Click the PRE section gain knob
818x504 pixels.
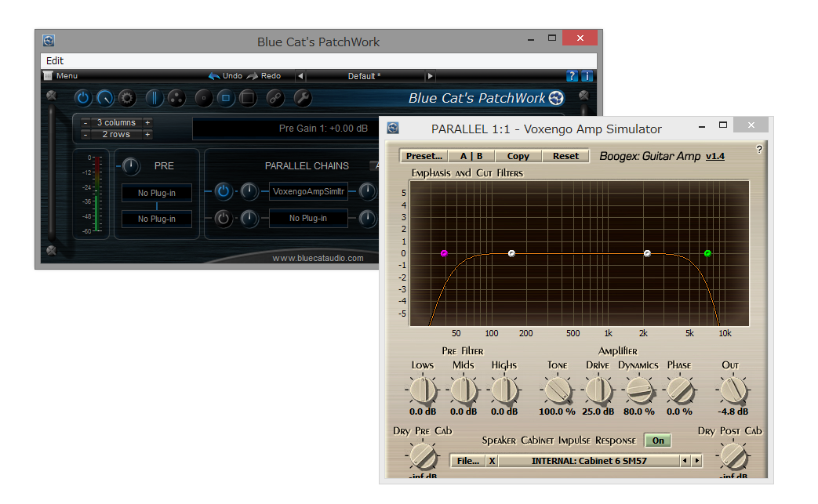point(130,166)
